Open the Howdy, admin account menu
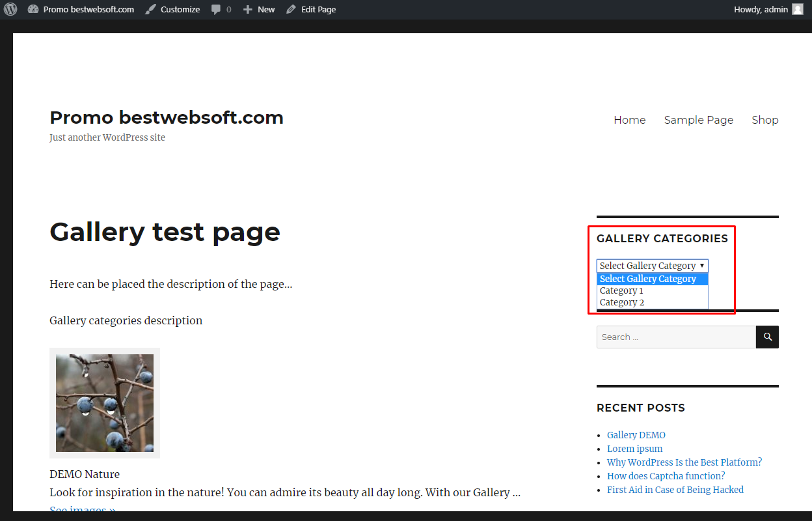Image resolution: width=812 pixels, height=521 pixels. [x=768, y=9]
